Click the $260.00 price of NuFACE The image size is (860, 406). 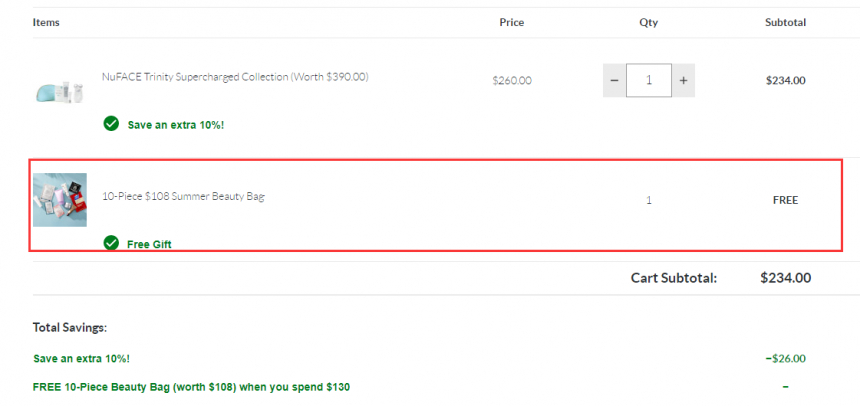[x=512, y=81]
